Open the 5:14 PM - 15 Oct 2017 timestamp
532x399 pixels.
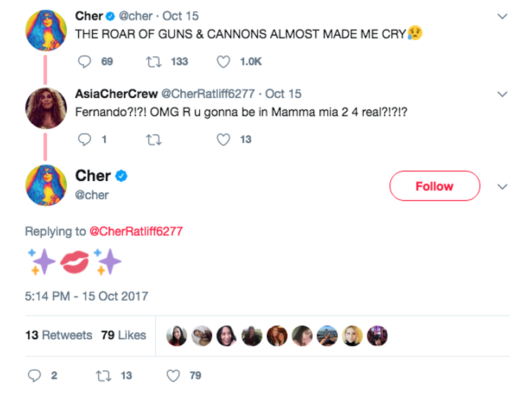[x=86, y=296]
